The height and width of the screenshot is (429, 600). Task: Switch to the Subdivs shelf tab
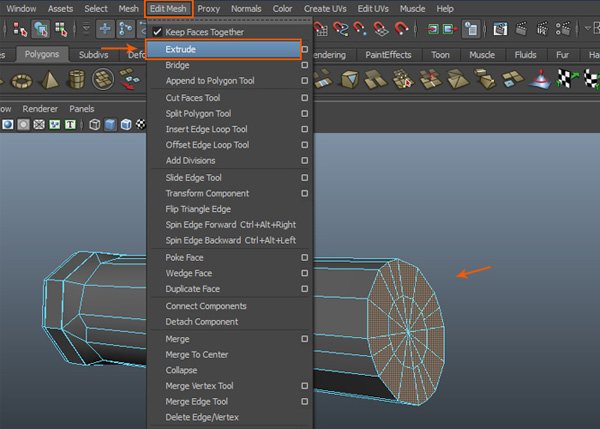93,55
